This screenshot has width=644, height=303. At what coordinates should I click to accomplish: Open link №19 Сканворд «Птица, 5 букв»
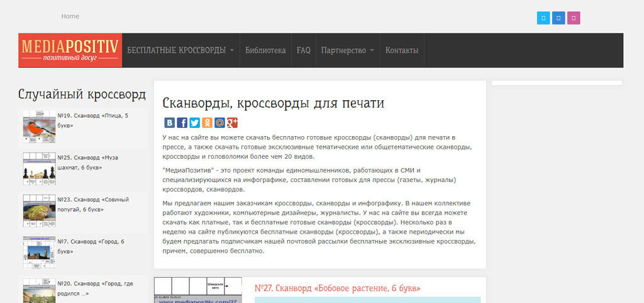click(x=93, y=120)
